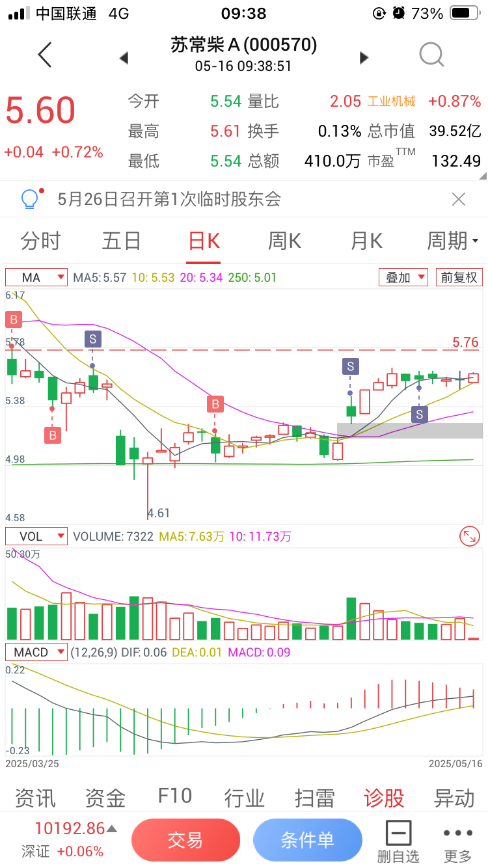Switch to 五日 five-day tab
Screen dimensions: 488x868
(x=122, y=241)
